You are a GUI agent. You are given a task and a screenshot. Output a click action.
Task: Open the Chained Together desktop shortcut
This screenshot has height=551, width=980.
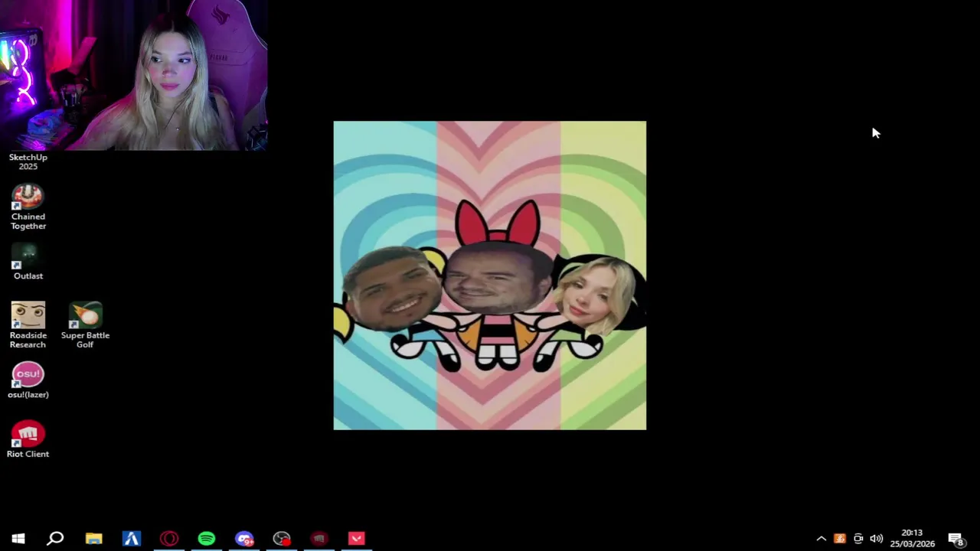[x=28, y=207]
